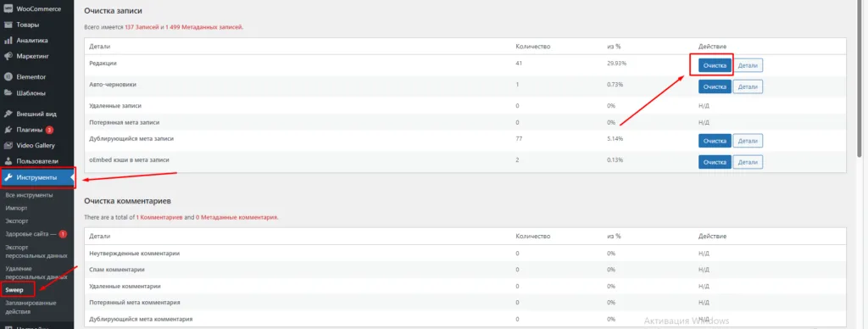Click the Спам комментарии row label

[x=117, y=270]
